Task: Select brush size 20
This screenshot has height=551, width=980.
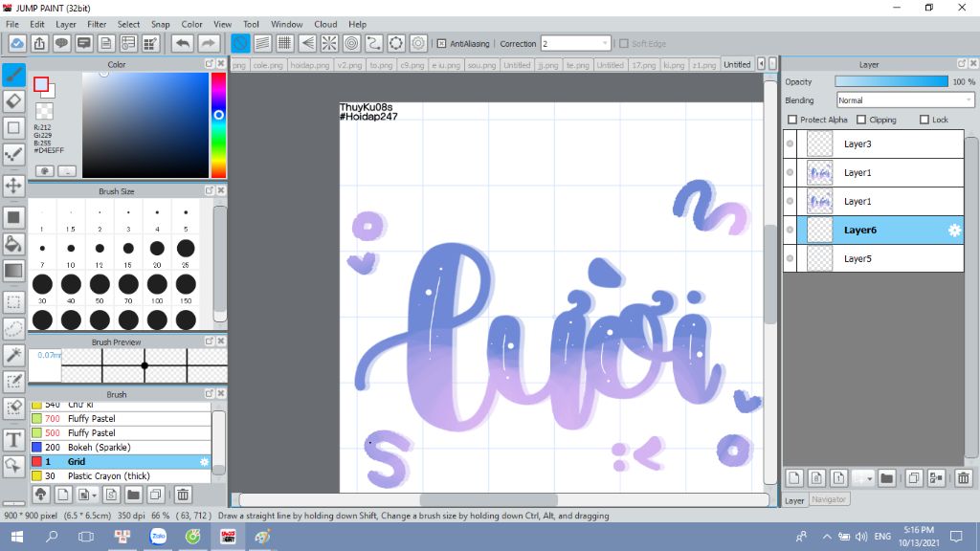Action: coord(157,249)
